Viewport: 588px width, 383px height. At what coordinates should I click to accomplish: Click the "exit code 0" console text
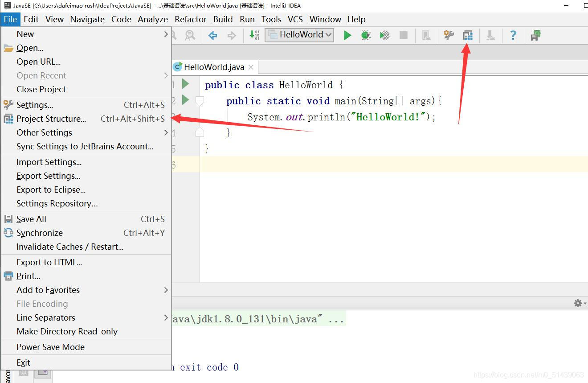click(209, 367)
